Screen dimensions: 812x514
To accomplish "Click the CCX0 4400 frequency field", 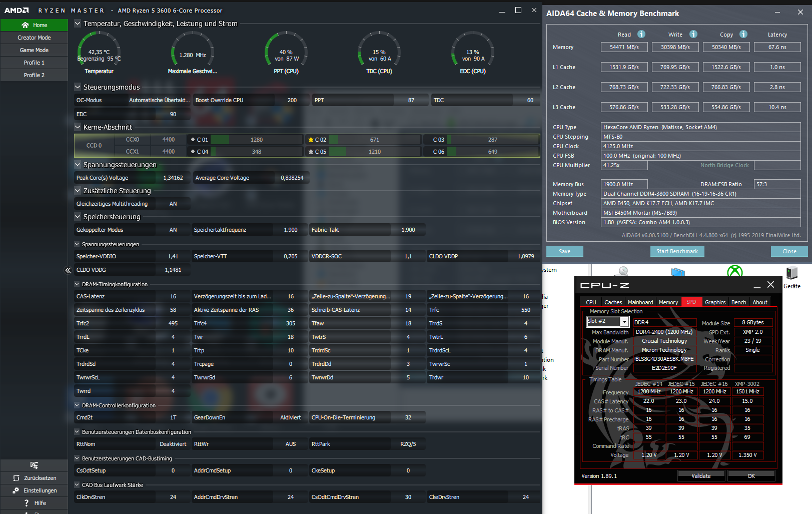I will (169, 140).
